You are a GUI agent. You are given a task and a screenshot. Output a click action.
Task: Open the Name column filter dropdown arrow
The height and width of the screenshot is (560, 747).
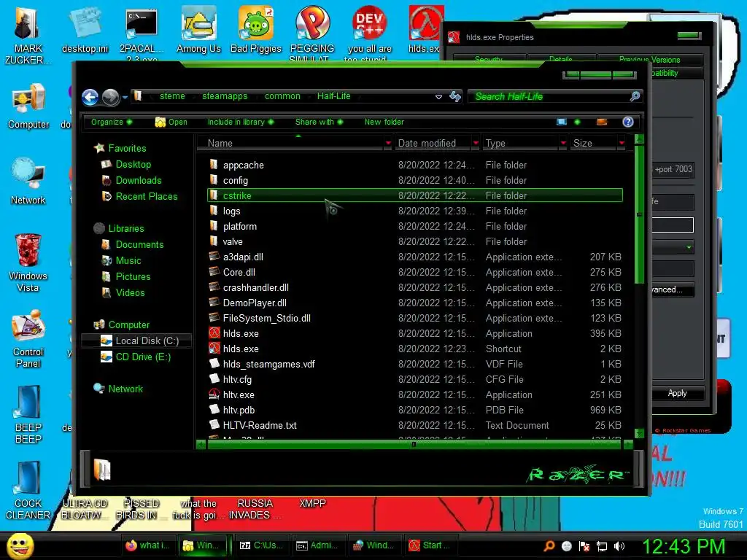388,144
